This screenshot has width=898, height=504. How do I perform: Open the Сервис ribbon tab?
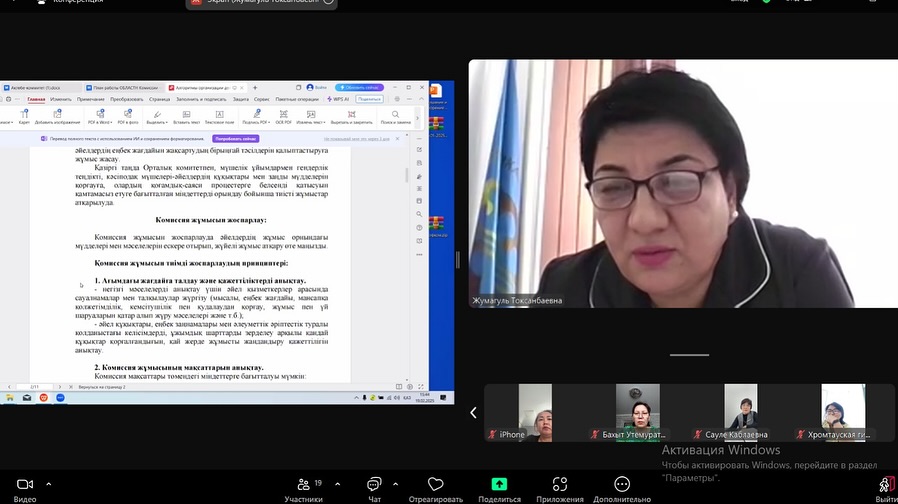(262, 99)
